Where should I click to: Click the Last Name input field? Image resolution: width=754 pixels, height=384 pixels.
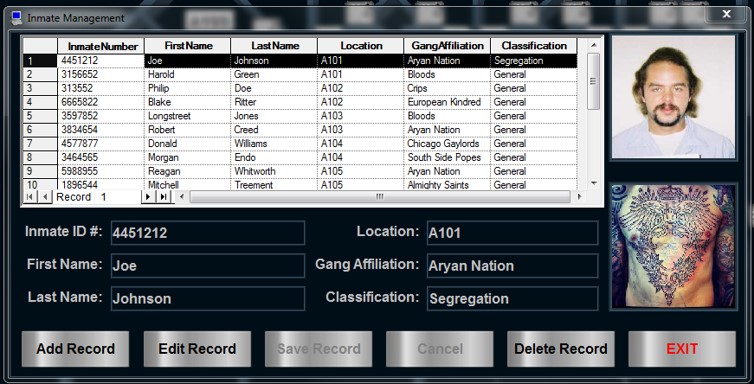pyautogui.click(x=208, y=298)
